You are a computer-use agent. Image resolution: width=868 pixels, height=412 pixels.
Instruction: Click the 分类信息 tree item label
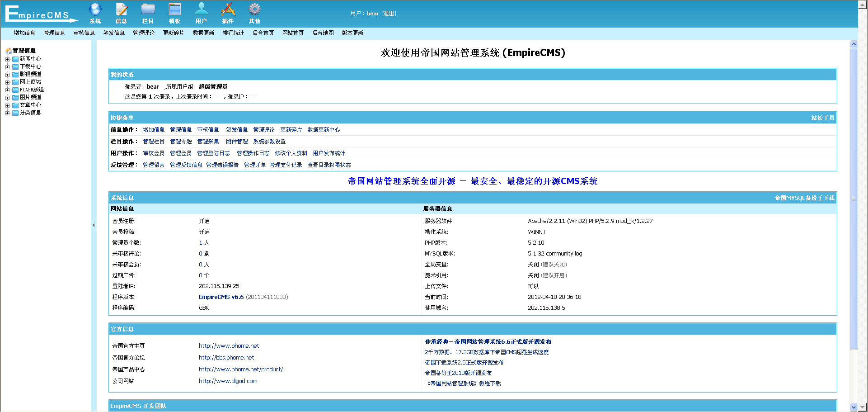point(30,113)
